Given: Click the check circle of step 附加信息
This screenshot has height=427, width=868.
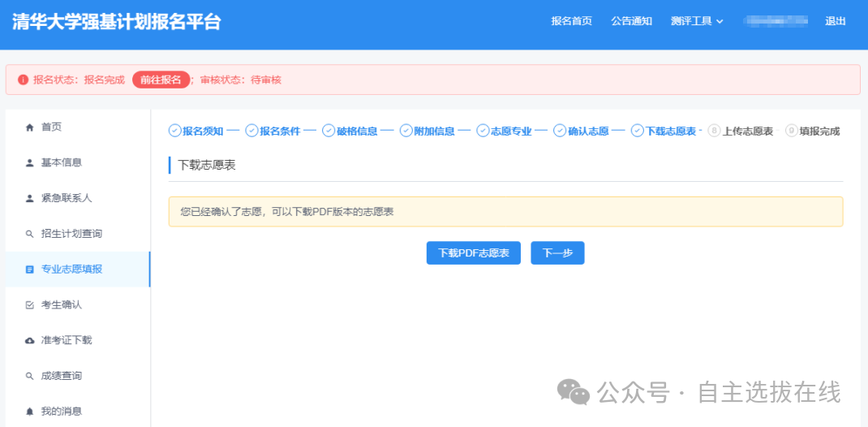Looking at the screenshot, I should click(406, 132).
